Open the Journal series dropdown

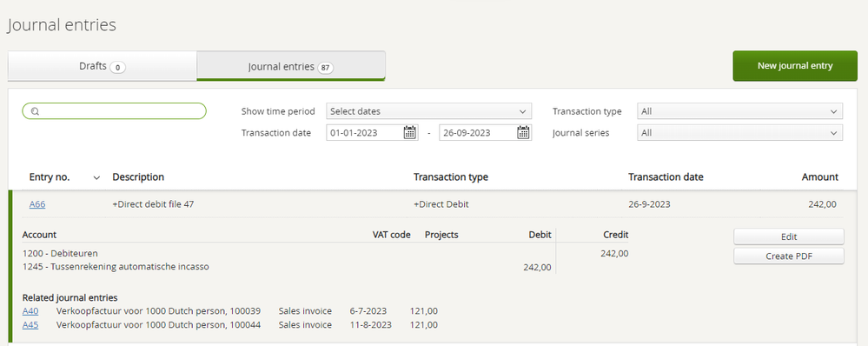pos(740,133)
